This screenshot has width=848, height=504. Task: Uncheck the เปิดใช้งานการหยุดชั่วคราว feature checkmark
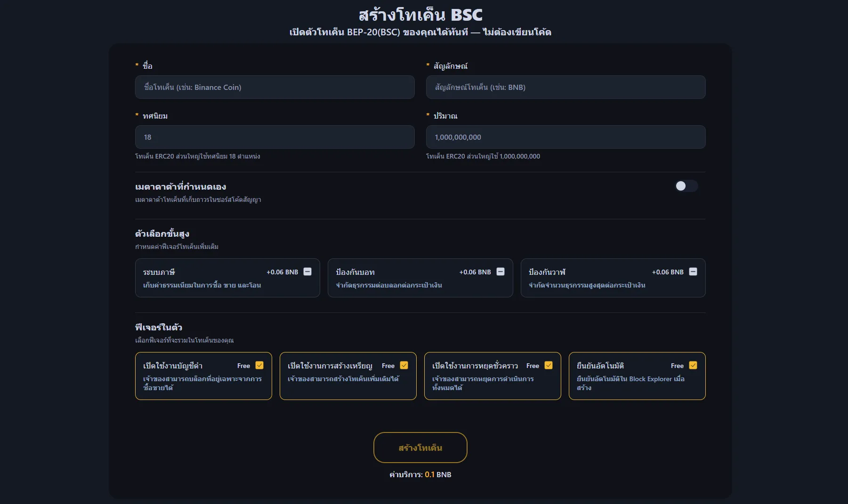(549, 365)
